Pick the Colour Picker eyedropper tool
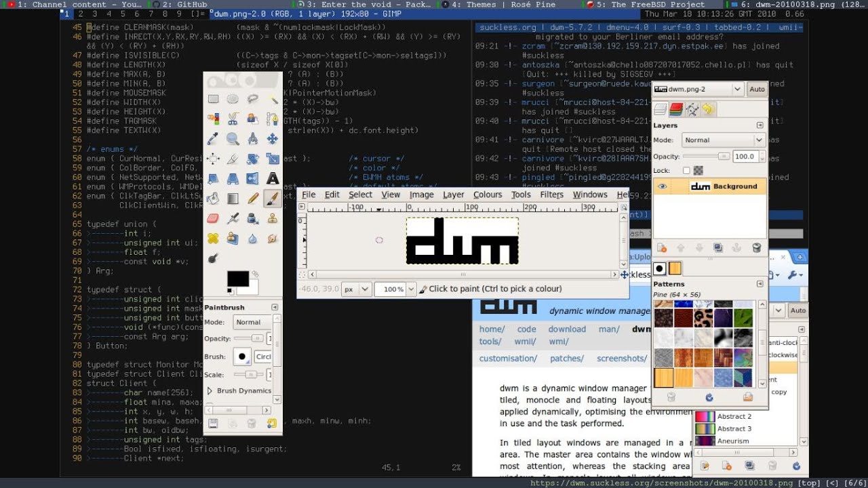Viewport: 868px width, 488px height. pos(213,139)
